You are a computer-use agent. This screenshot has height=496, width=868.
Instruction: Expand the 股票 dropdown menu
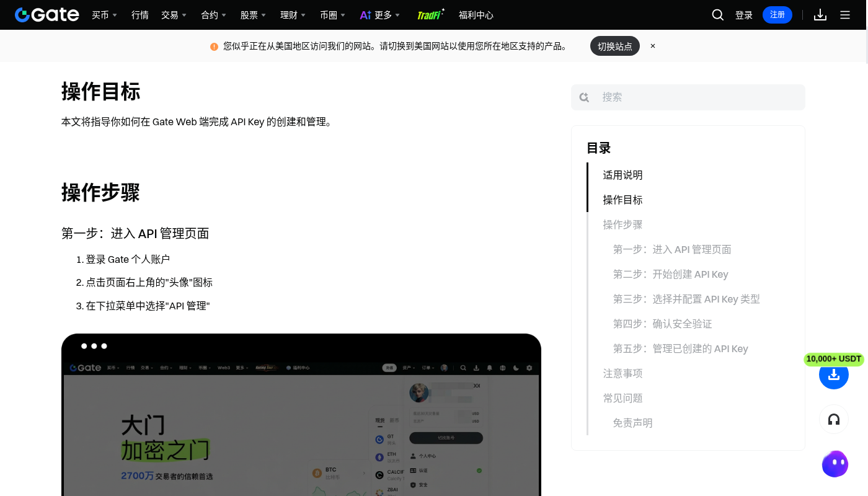[254, 15]
